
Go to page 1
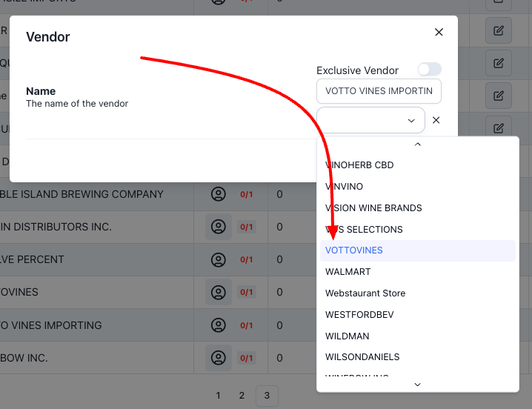[218, 396]
